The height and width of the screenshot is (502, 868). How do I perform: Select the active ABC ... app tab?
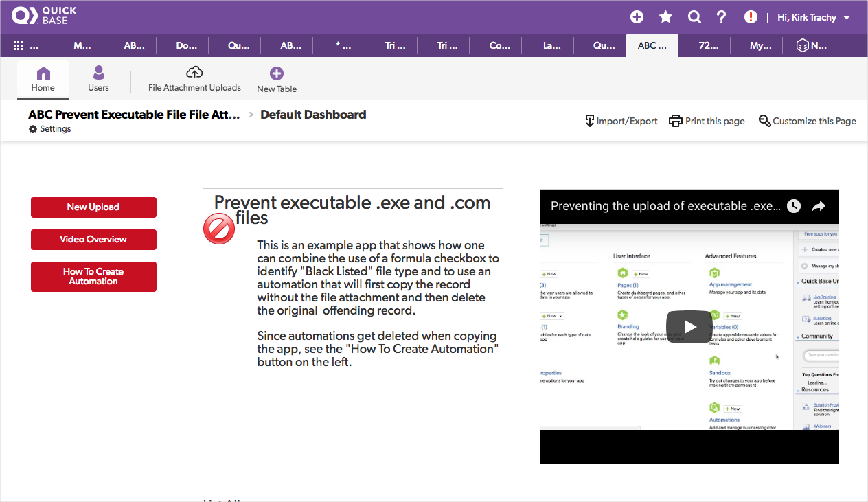pos(652,46)
